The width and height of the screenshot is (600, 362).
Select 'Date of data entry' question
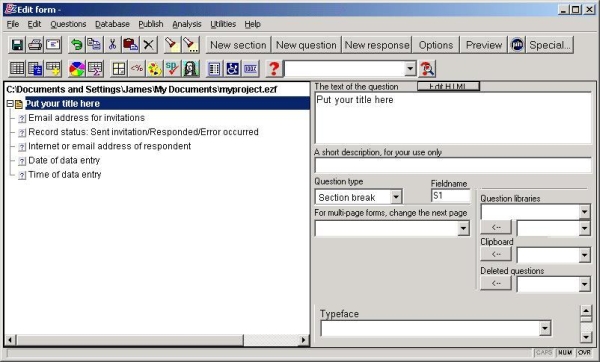click(x=64, y=160)
